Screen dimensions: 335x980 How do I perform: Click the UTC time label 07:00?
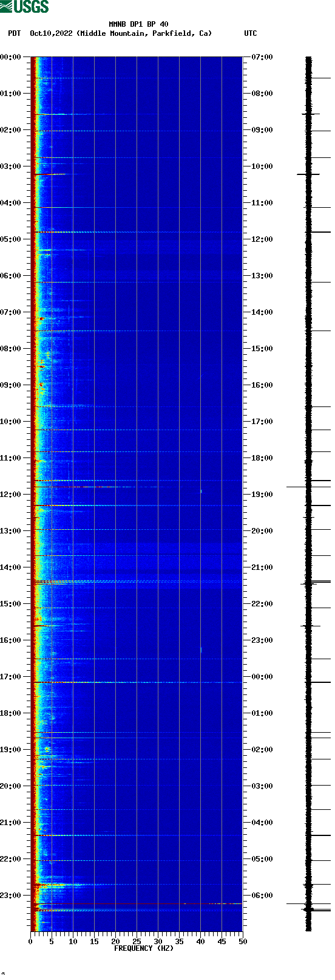pyautogui.click(x=262, y=57)
